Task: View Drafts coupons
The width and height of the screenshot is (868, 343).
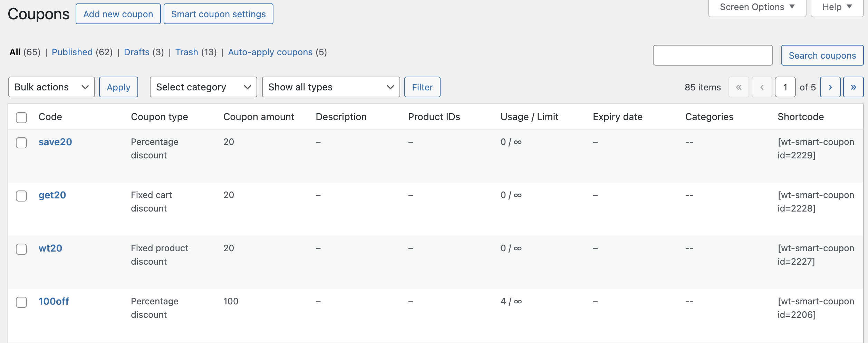Action: click(137, 52)
